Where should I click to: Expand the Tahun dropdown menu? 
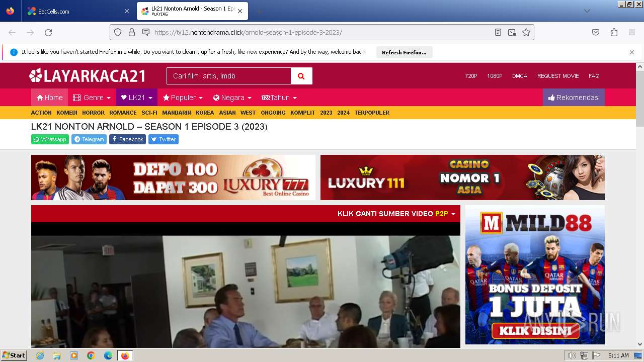point(279,98)
